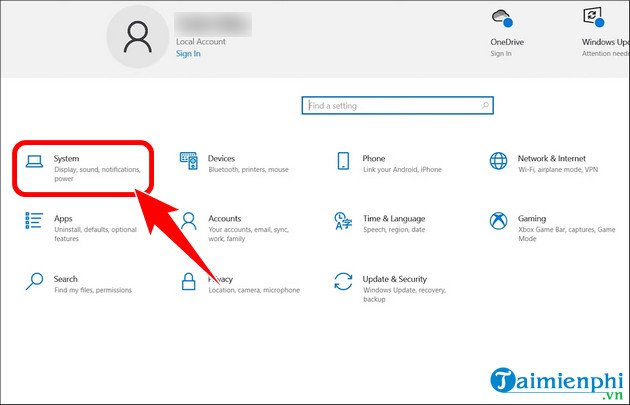Click the Windows Update icon in header
630x405 pixels.
point(593,17)
